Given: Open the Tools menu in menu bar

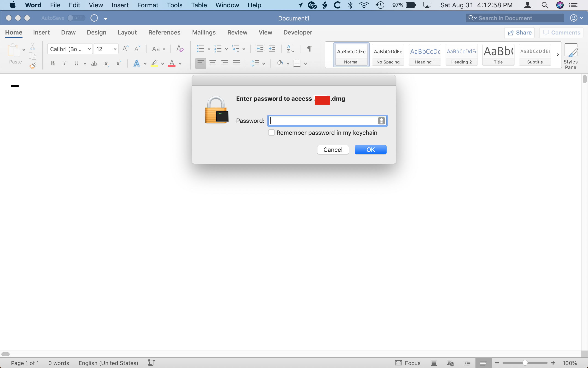Looking at the screenshot, I should coord(175,5).
